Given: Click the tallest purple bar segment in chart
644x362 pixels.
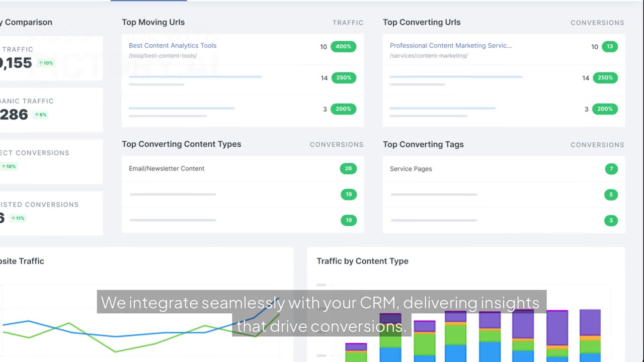Looking at the screenshot, I should pos(557,328).
